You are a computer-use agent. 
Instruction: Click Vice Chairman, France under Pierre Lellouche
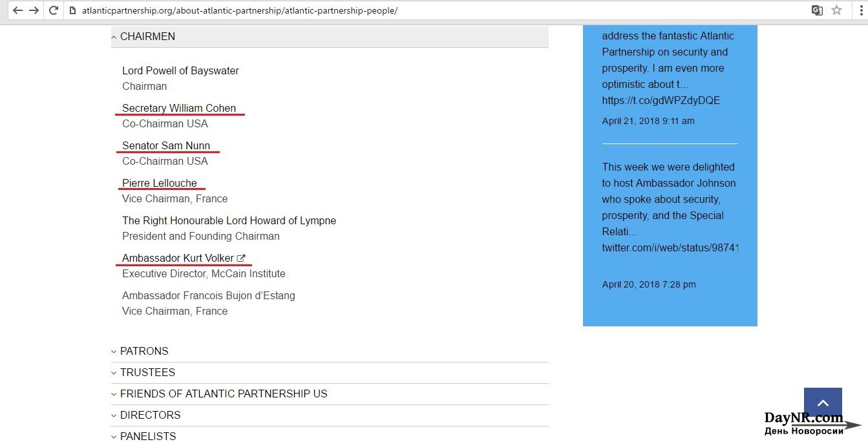[x=175, y=198]
